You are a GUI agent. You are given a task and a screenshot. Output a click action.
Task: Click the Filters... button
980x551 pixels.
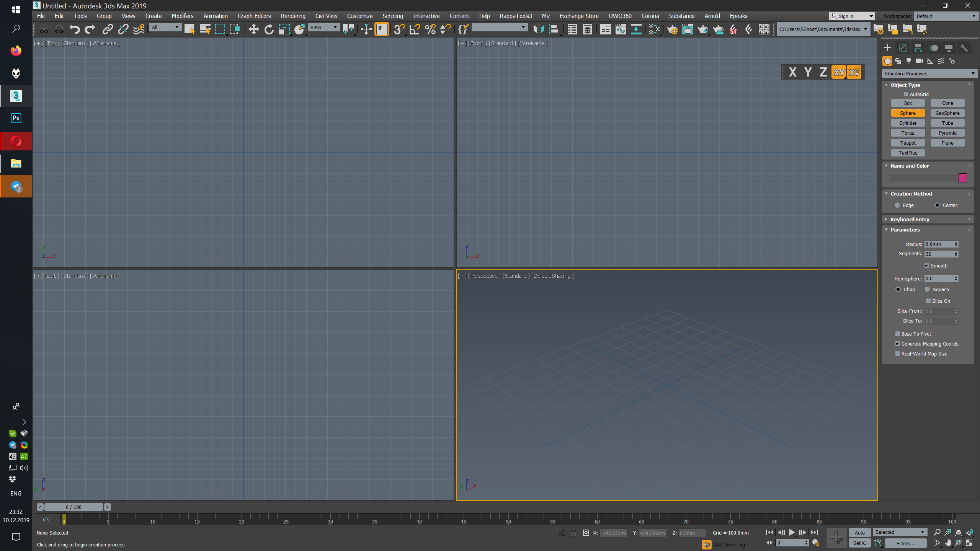(x=905, y=543)
